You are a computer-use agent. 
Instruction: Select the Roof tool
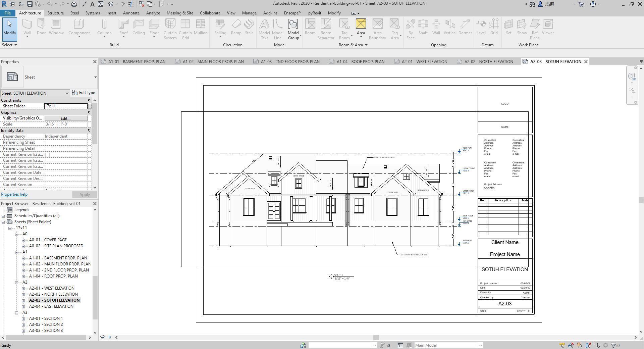(x=123, y=27)
